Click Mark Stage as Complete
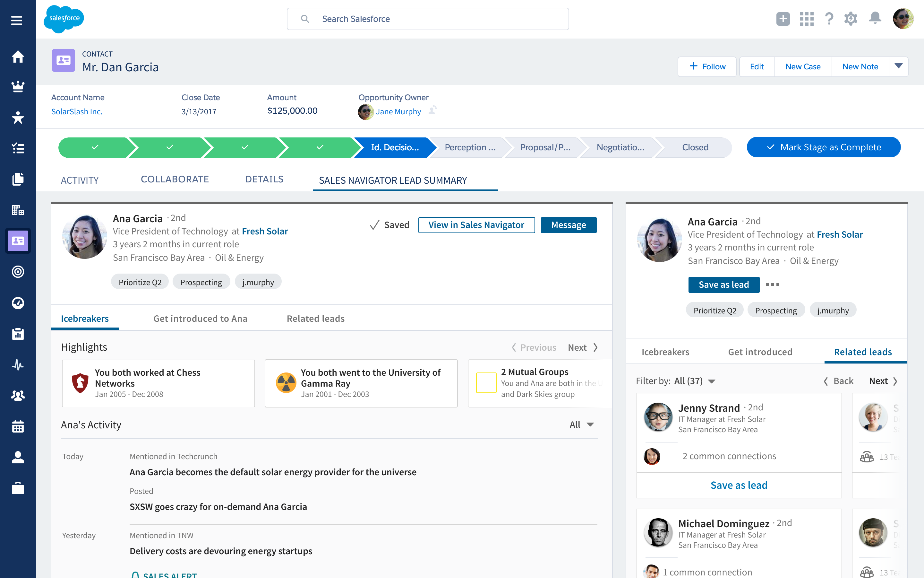The height and width of the screenshot is (578, 924). [x=824, y=147]
